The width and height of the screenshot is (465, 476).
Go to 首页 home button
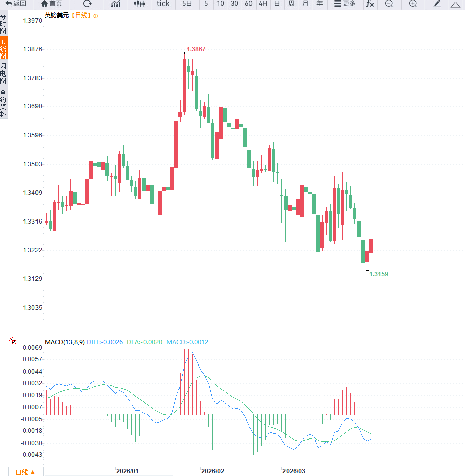point(52,4)
